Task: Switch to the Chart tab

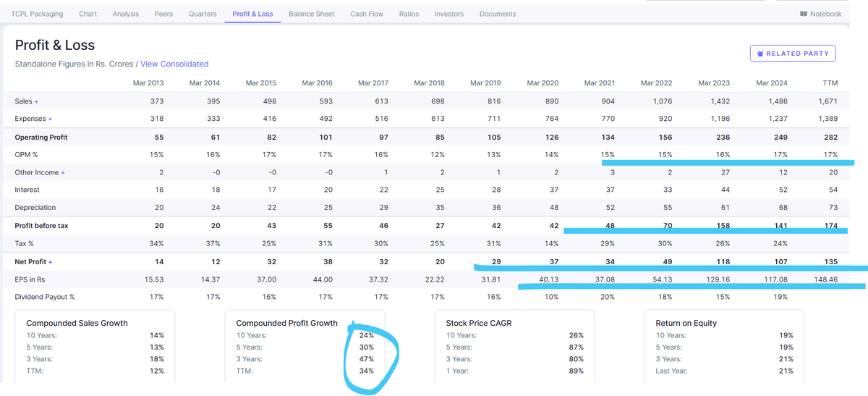Action: (x=88, y=14)
